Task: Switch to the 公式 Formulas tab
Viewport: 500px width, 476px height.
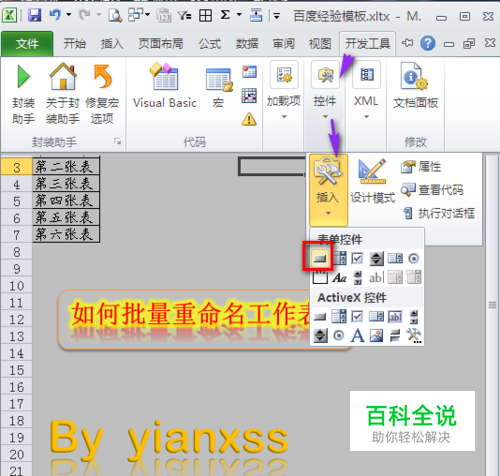Action: pyautogui.click(x=210, y=44)
